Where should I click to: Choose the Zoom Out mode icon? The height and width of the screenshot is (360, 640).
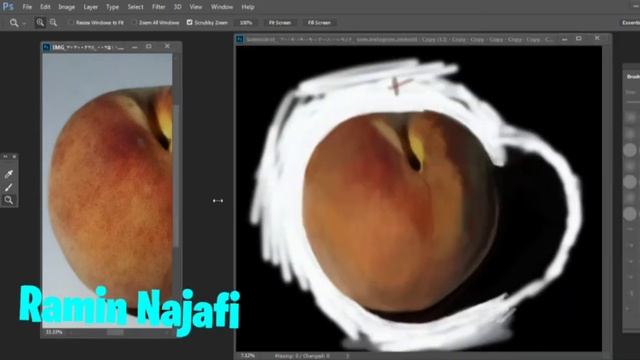(53, 22)
